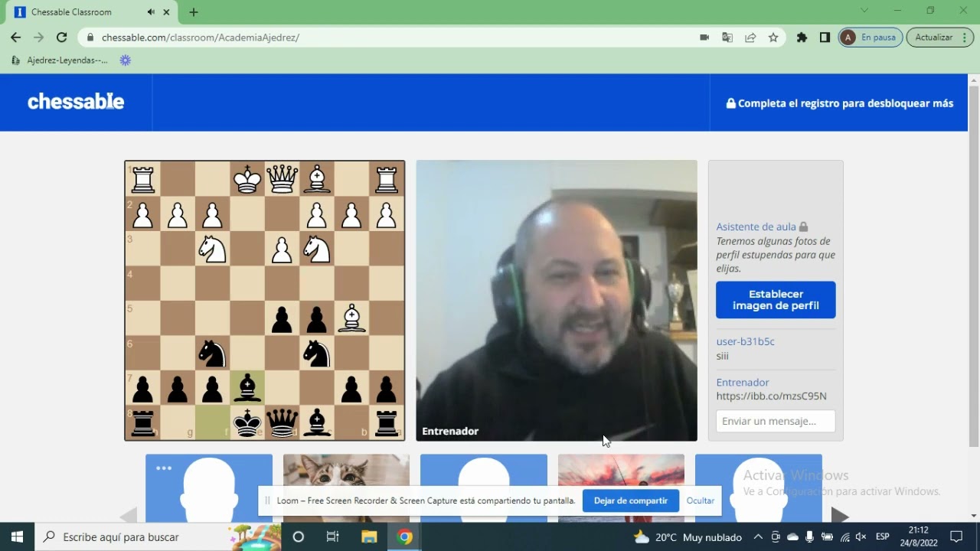980x551 pixels.
Task: Click the share page icon
Action: (x=750, y=37)
